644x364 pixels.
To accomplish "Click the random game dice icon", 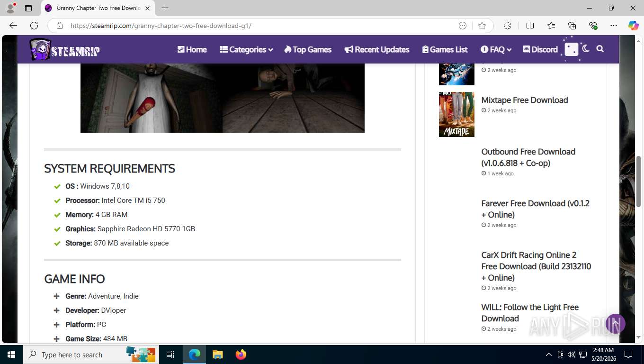I will tap(572, 49).
